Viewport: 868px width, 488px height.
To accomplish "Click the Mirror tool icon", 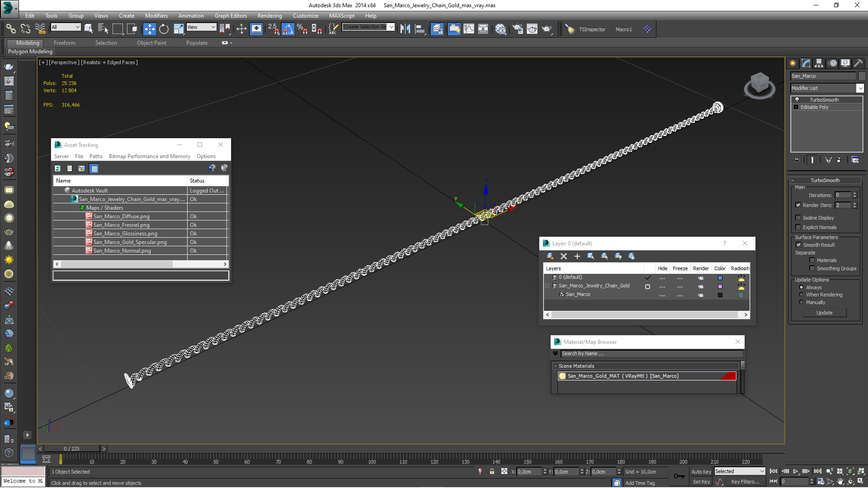I will coord(405,29).
